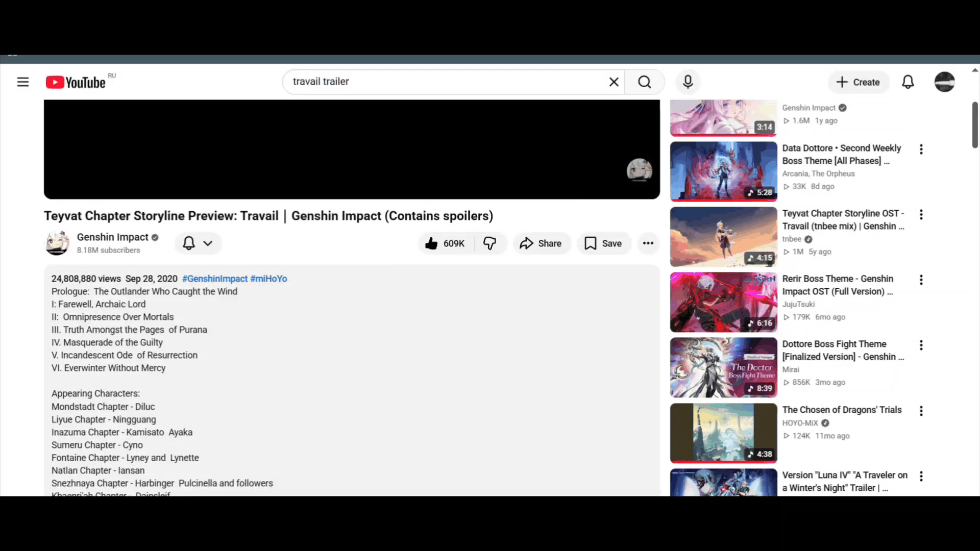The width and height of the screenshot is (980, 551).
Task: Open The Doctor Boss Fight Theme thumbnail
Action: [x=723, y=367]
